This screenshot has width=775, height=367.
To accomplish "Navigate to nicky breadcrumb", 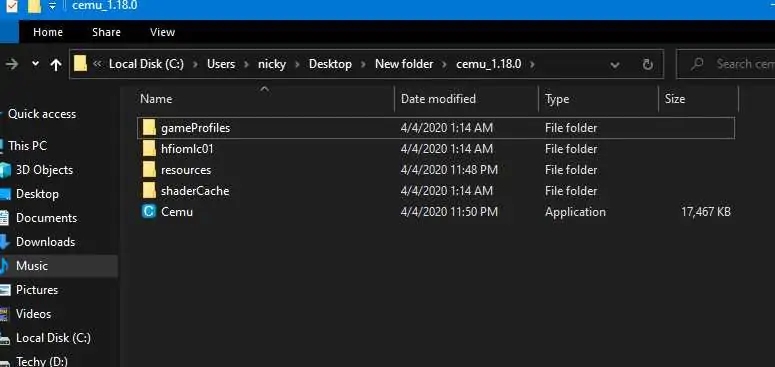I will pyautogui.click(x=272, y=64).
